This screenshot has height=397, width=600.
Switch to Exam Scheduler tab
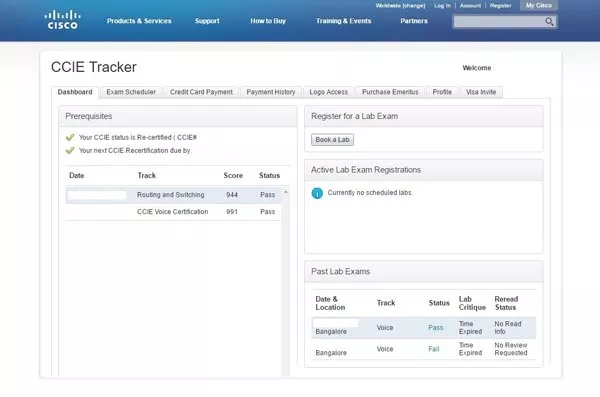(x=131, y=92)
